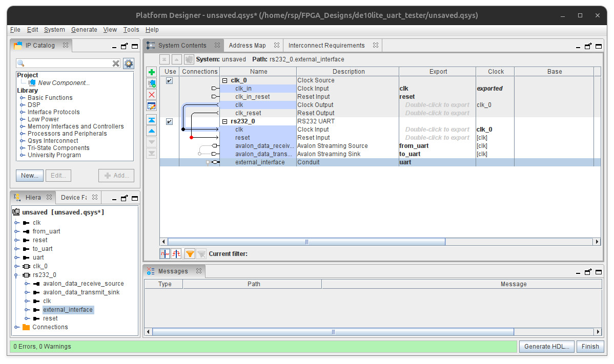Click the Finish button
The image size is (614, 364).
(x=590, y=347)
